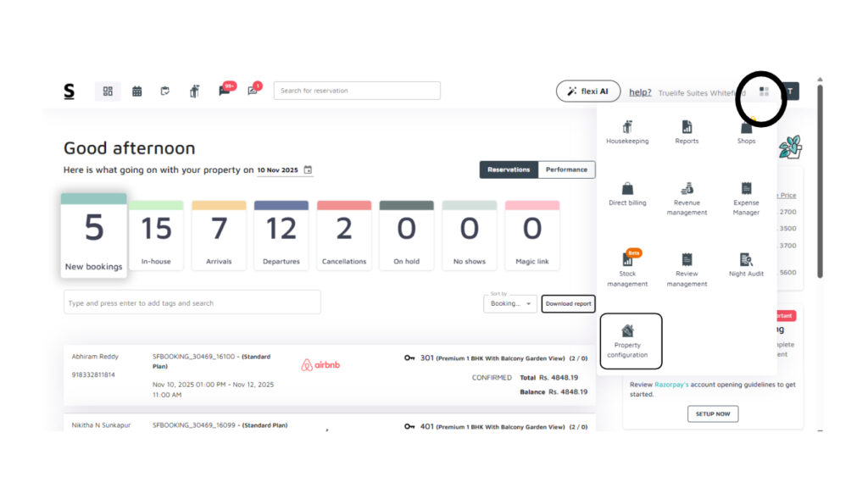Expand the Sort by Booking dropdown
The image size is (868, 488).
click(x=509, y=303)
